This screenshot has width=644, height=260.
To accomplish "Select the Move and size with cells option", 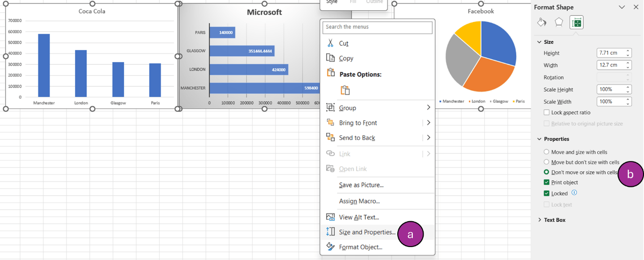I will (x=546, y=152).
